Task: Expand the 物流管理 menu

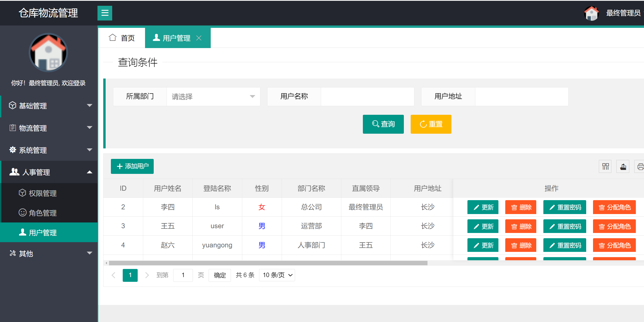Action: 49,128
